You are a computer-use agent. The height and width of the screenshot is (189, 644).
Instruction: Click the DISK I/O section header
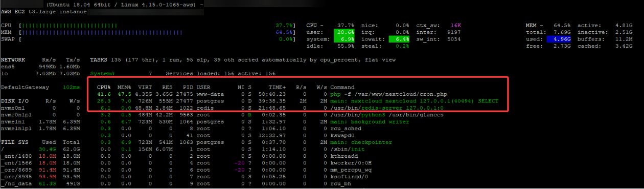(15, 101)
